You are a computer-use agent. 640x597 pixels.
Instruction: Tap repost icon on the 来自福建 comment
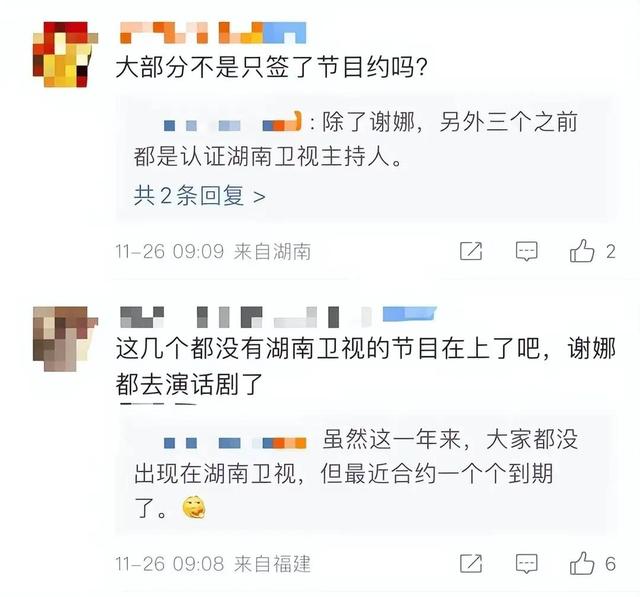471,564
